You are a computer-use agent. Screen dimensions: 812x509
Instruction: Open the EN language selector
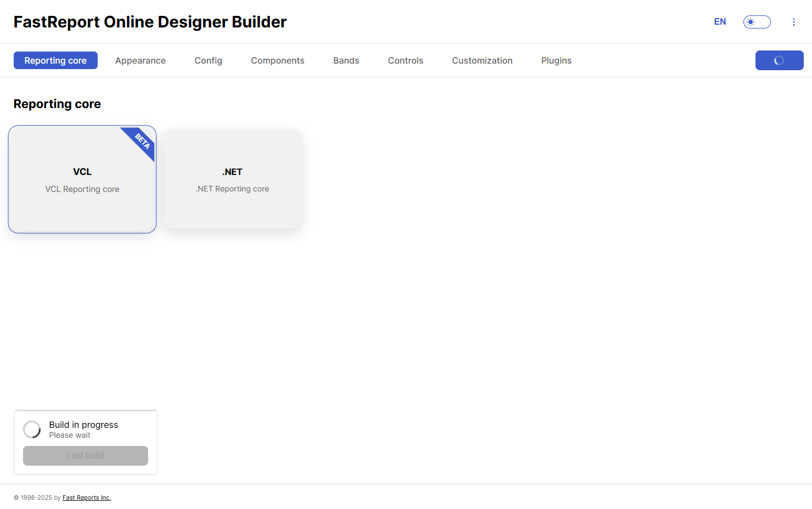(720, 22)
